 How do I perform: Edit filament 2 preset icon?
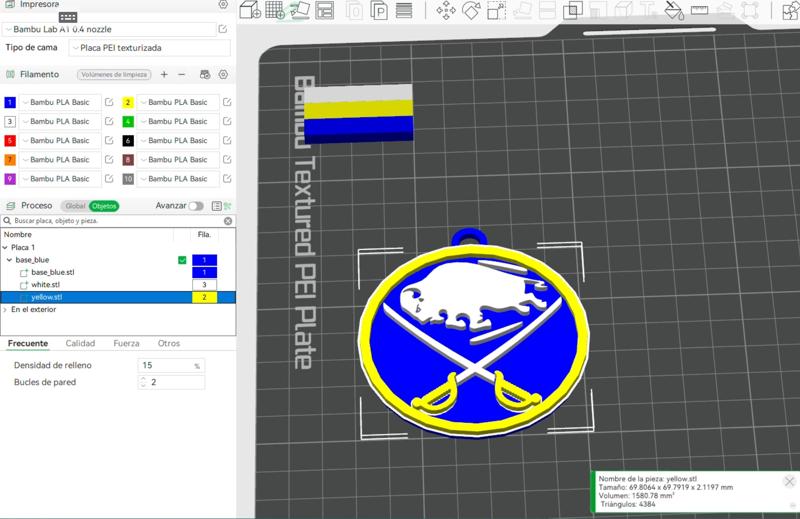pos(227,102)
